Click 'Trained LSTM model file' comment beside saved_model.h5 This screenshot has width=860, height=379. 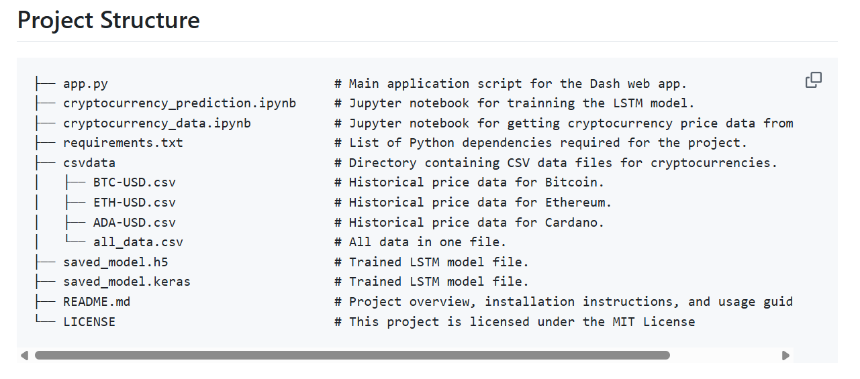tap(432, 262)
